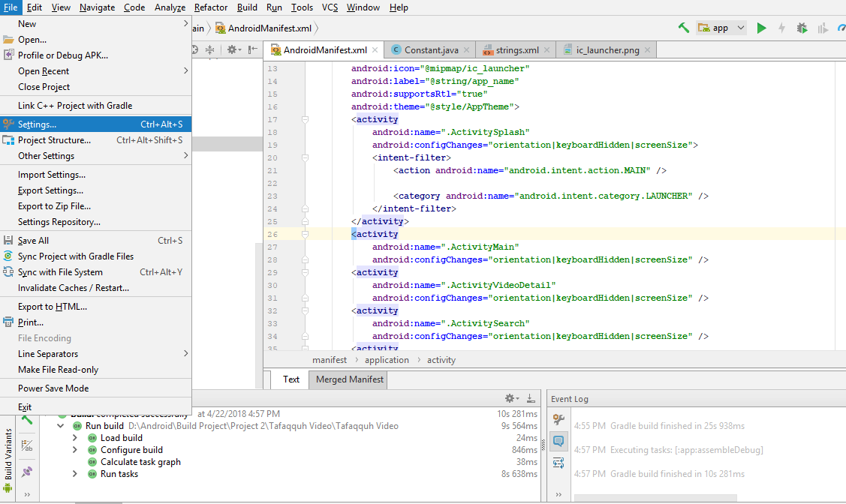Expand the New submenu

click(x=95, y=24)
